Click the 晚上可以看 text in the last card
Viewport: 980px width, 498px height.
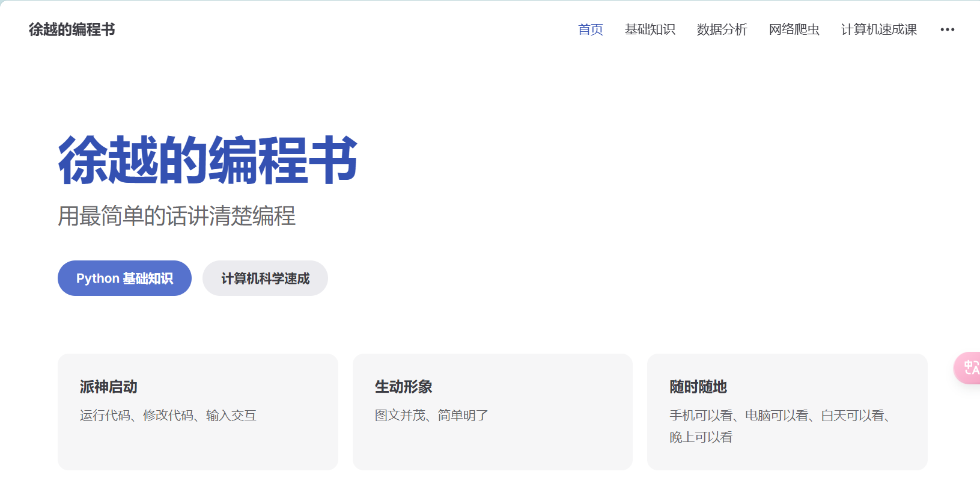(701, 437)
